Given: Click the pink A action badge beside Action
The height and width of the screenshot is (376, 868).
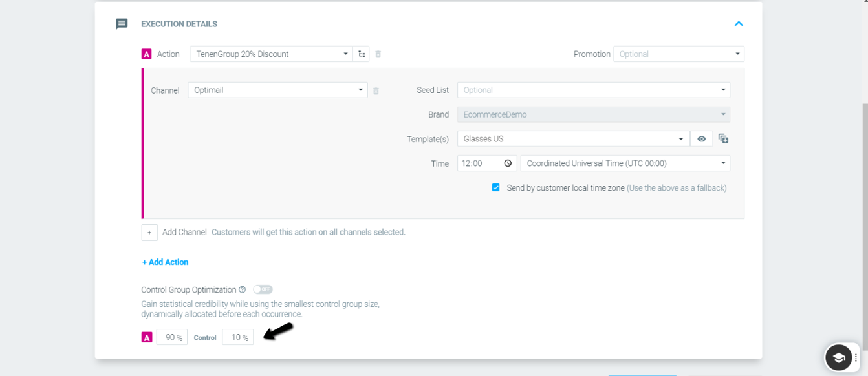Looking at the screenshot, I should pos(147,54).
